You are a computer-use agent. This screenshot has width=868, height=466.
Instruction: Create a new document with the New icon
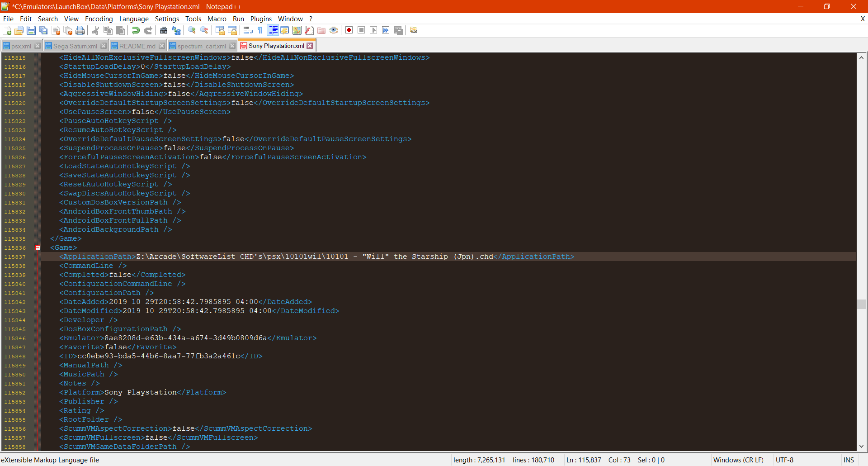point(7,30)
